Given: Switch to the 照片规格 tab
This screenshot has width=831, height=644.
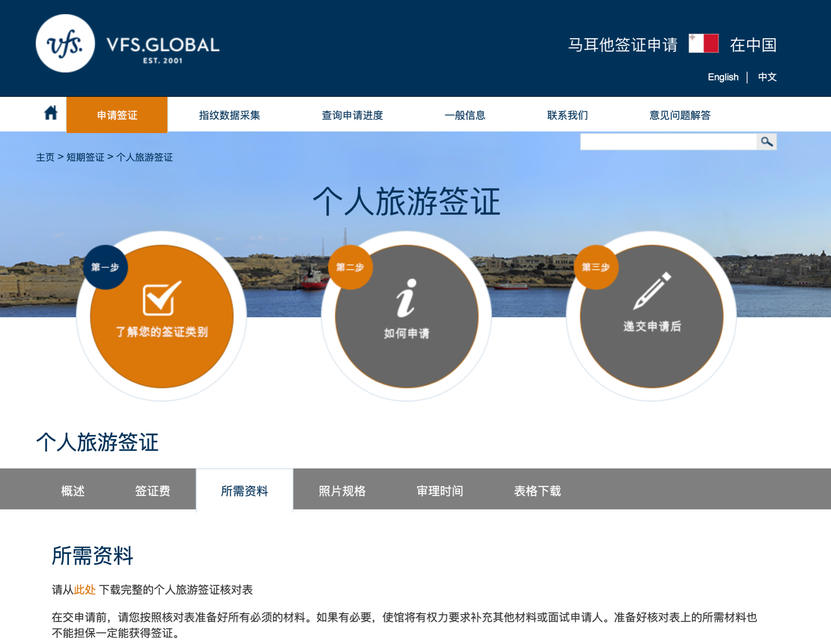Looking at the screenshot, I should click(342, 491).
